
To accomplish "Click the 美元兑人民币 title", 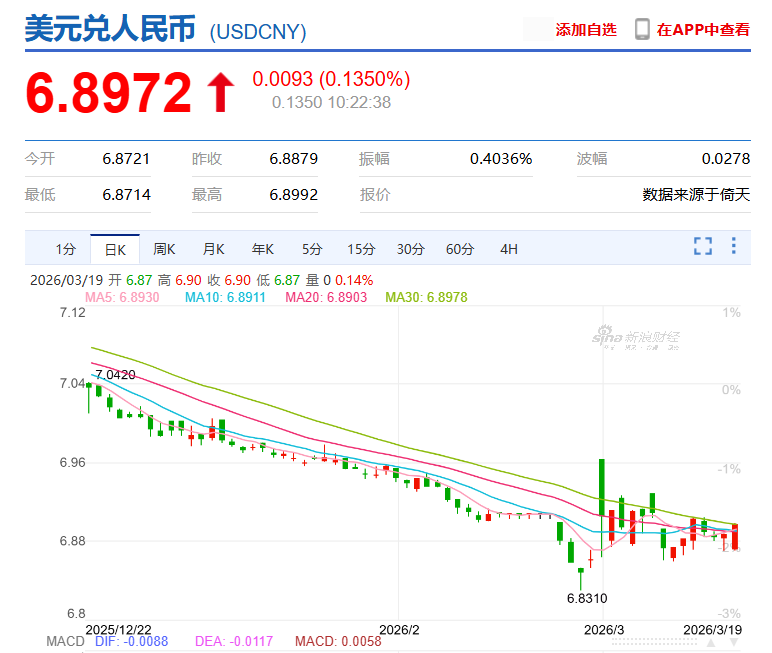I will (111, 29).
